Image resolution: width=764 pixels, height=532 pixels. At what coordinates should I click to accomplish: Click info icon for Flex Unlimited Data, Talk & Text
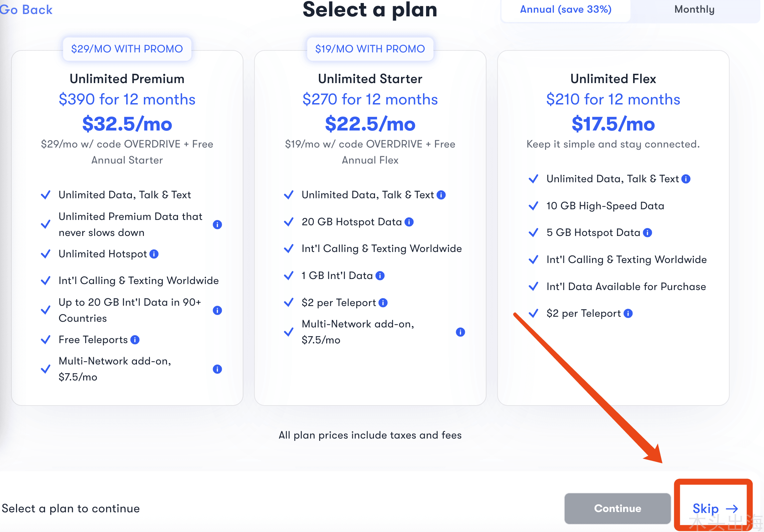686,179
